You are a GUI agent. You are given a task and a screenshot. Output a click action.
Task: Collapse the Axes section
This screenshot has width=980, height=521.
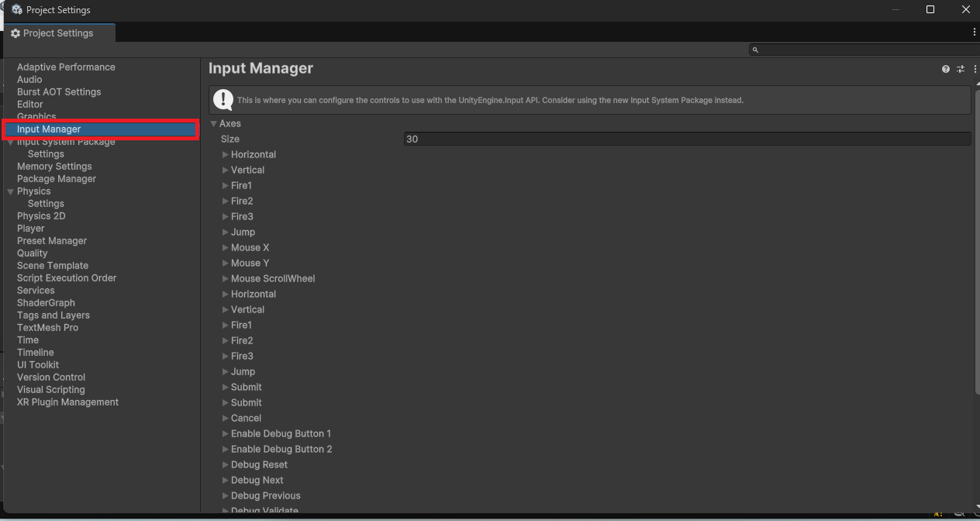click(x=214, y=123)
